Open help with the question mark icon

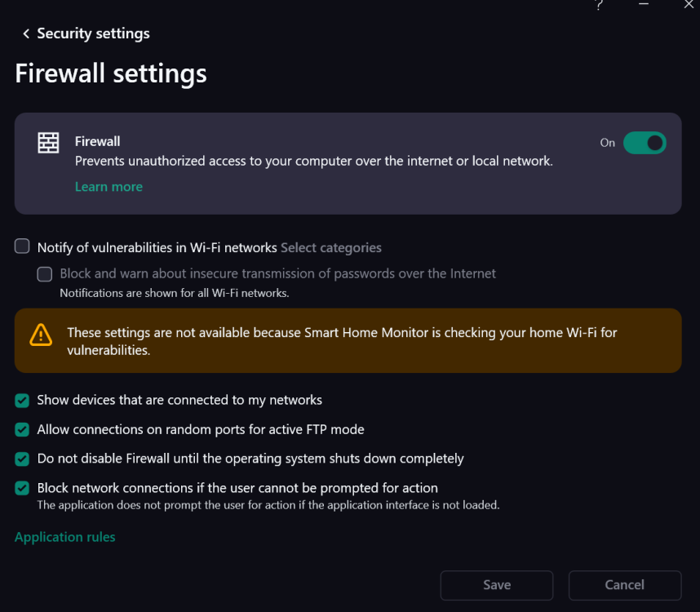point(600,5)
